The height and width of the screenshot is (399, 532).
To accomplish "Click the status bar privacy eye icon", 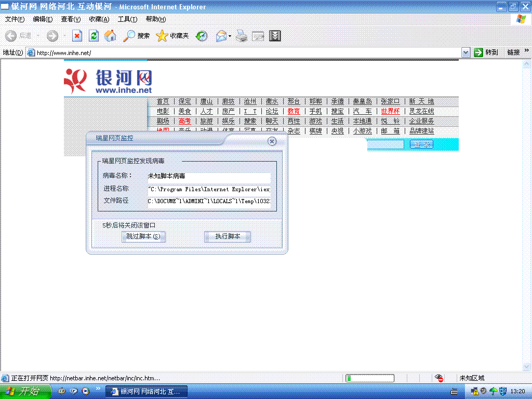I will tap(438, 378).
